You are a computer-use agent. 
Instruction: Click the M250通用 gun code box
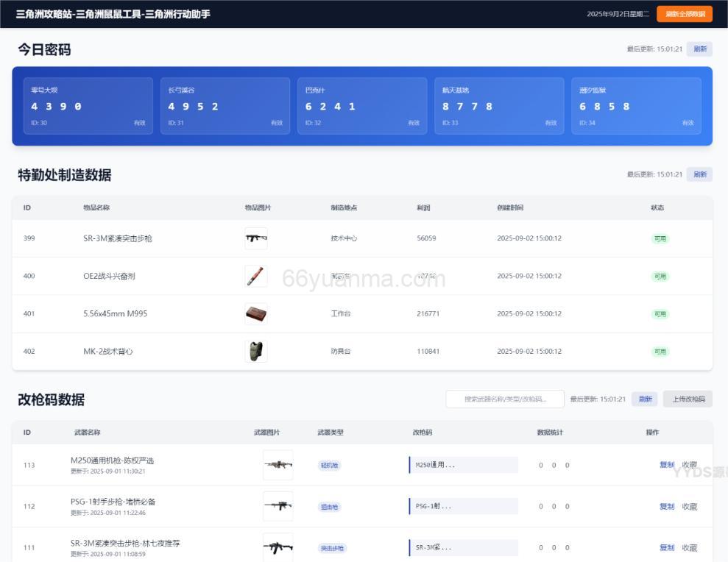[x=464, y=465]
